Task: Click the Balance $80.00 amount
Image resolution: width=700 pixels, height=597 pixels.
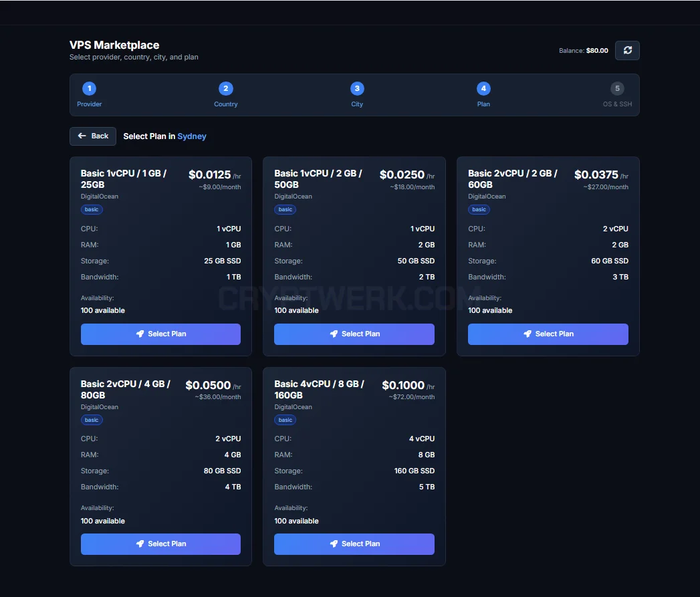Action: tap(597, 50)
